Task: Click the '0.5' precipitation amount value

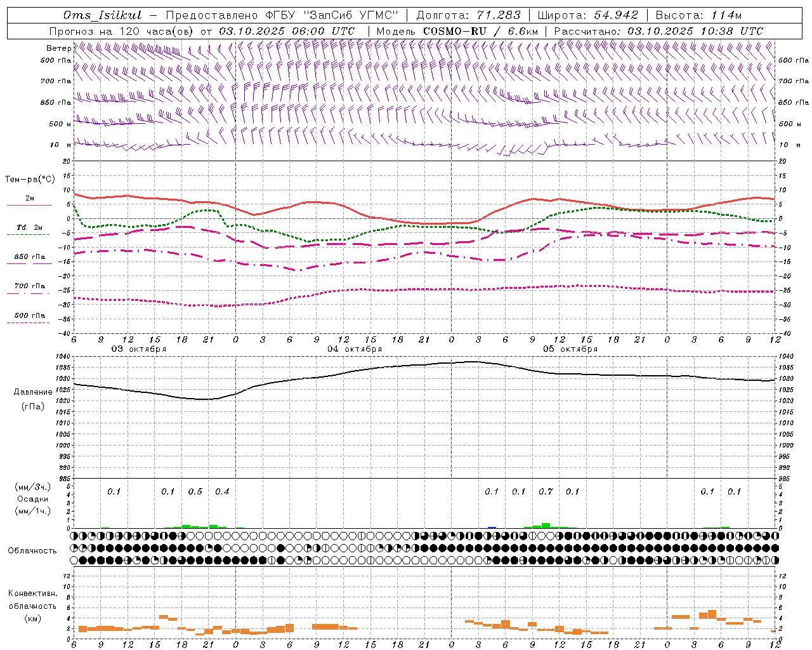Action: (x=195, y=492)
